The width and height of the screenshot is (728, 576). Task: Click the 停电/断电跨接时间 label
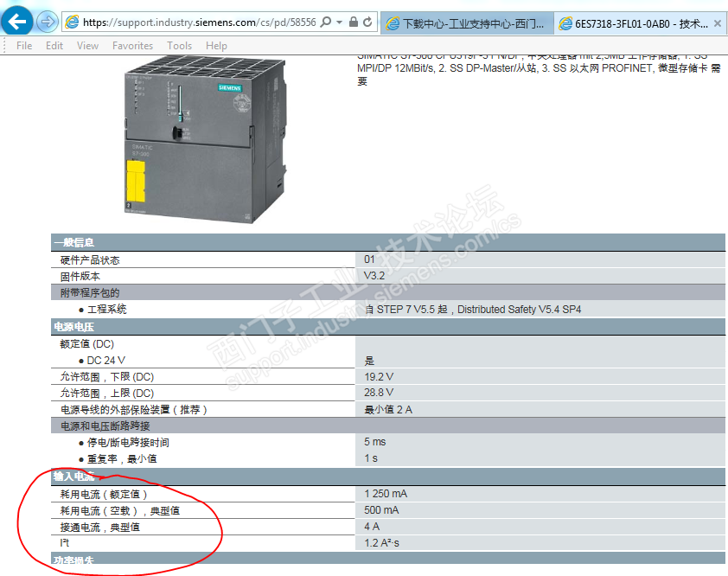click(128, 442)
